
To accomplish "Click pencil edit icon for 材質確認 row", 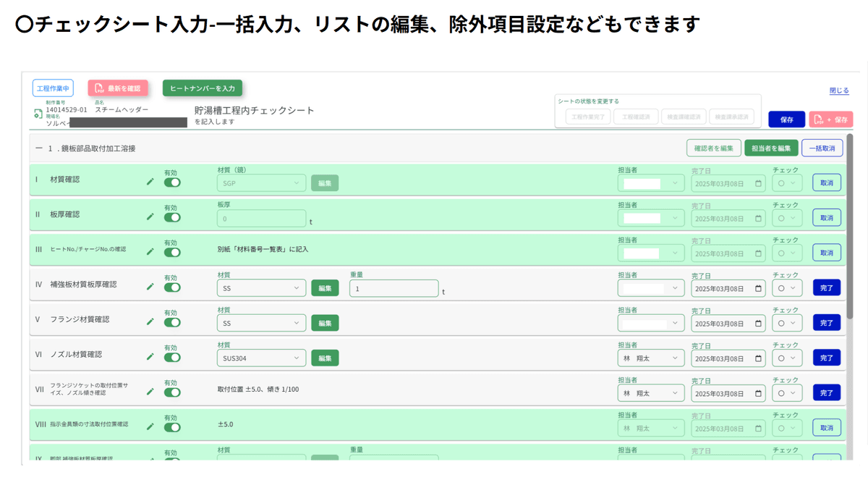I will tap(150, 182).
